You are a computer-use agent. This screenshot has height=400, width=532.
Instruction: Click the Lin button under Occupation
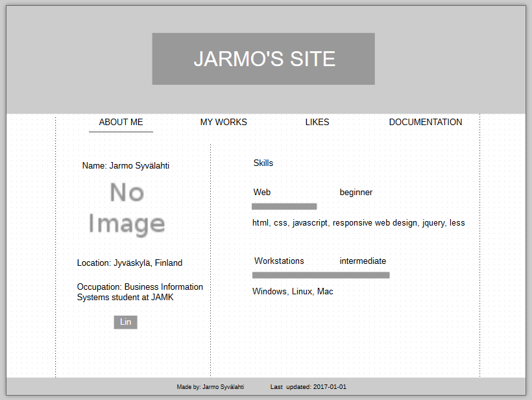click(125, 322)
